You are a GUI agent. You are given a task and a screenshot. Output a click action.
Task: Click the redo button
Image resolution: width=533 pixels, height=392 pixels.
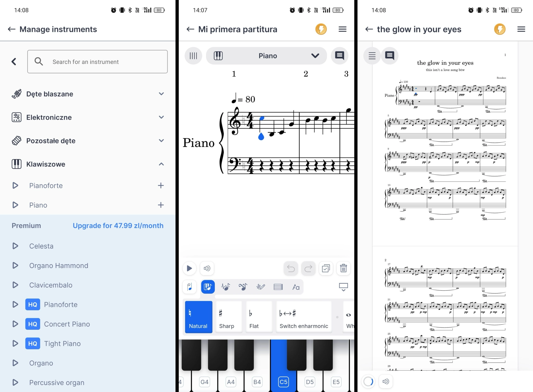[x=308, y=269]
